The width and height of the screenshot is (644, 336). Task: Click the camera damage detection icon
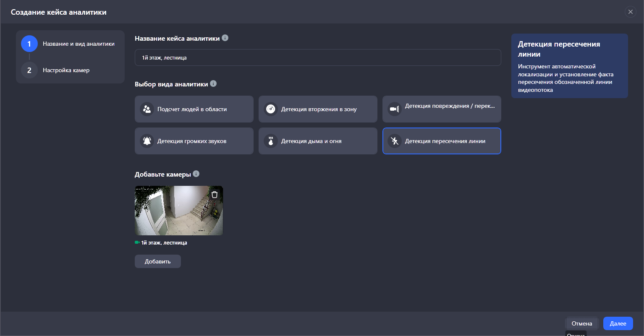coord(395,109)
